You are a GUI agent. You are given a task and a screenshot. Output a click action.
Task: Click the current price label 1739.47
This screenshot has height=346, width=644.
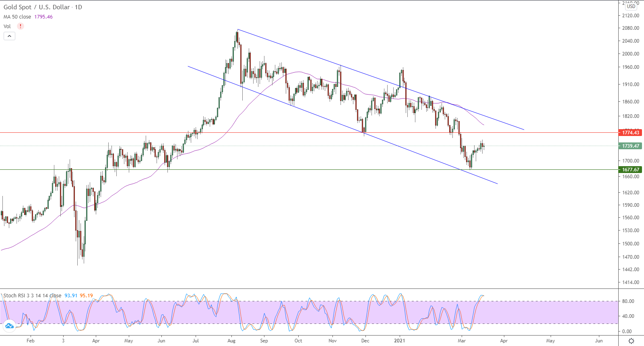click(x=630, y=146)
